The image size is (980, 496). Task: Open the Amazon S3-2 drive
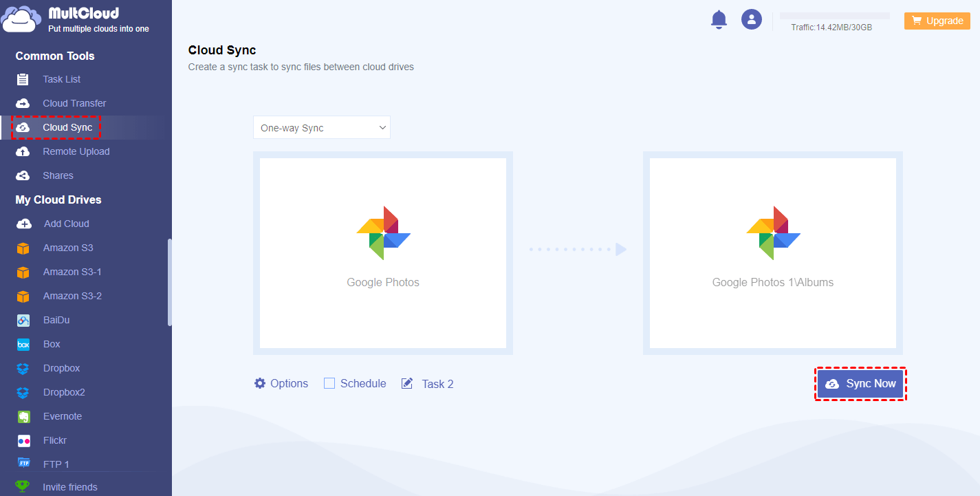72,296
